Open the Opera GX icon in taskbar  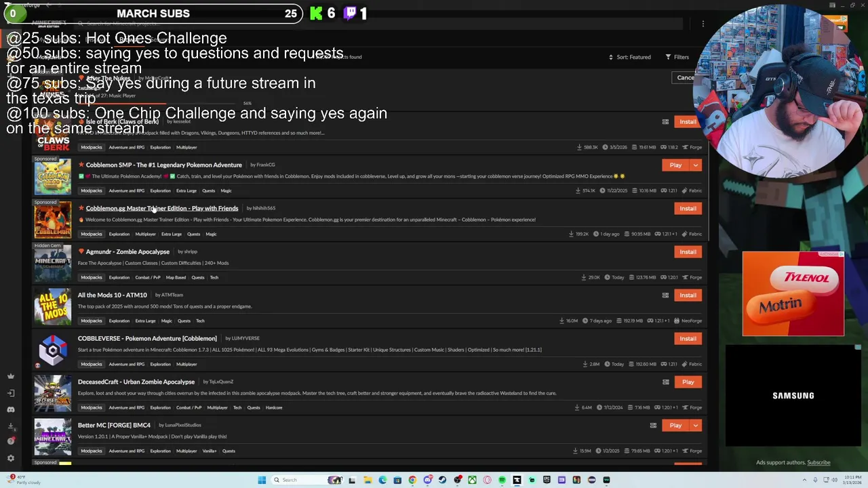(487, 480)
